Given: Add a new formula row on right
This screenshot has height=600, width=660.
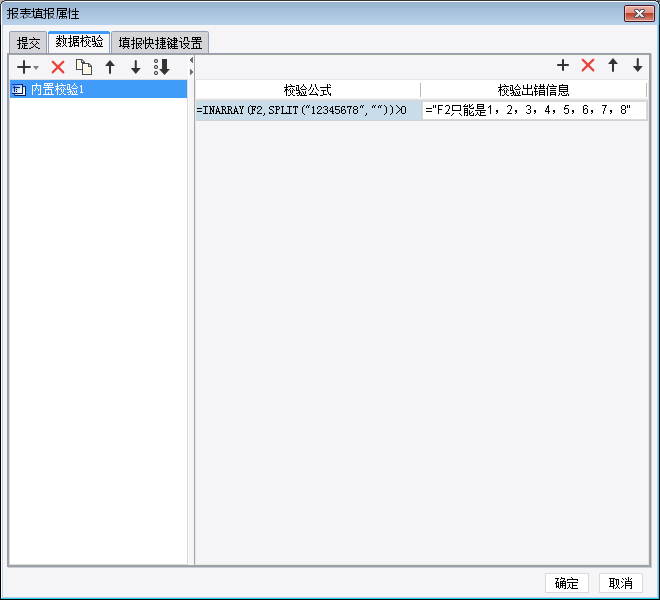Looking at the screenshot, I should pos(563,65).
